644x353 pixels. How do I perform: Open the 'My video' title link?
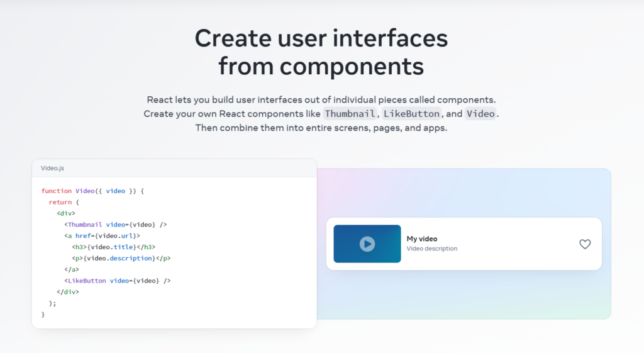coord(422,238)
